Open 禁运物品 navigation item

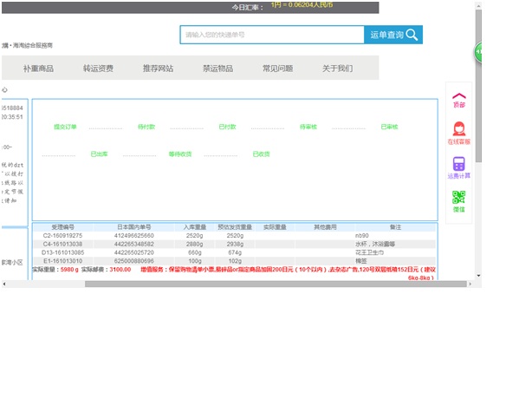[217, 68]
